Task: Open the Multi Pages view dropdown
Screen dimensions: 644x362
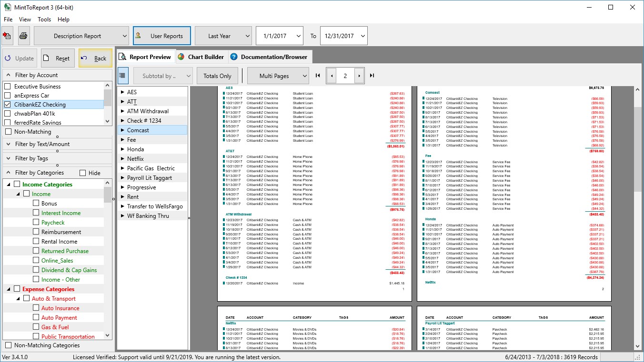Action: click(x=278, y=76)
